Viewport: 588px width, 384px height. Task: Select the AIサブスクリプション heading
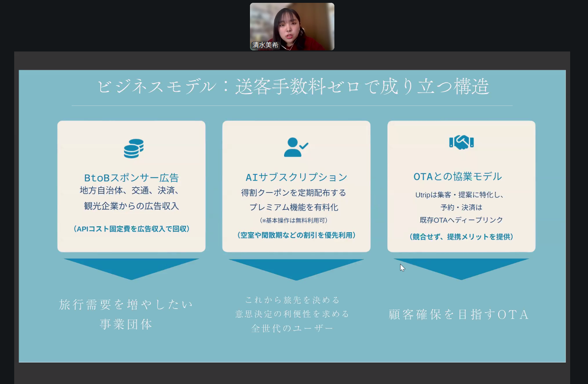coord(296,177)
